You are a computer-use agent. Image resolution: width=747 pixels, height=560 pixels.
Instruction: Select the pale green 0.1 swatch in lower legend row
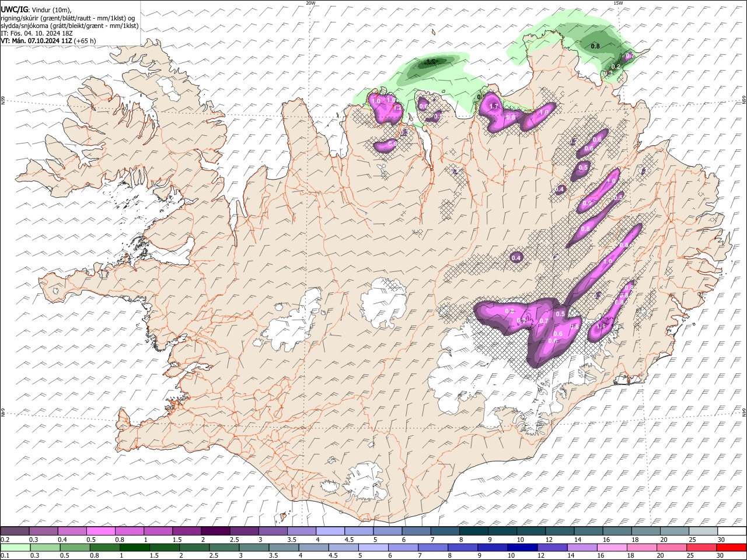[x=16, y=547]
